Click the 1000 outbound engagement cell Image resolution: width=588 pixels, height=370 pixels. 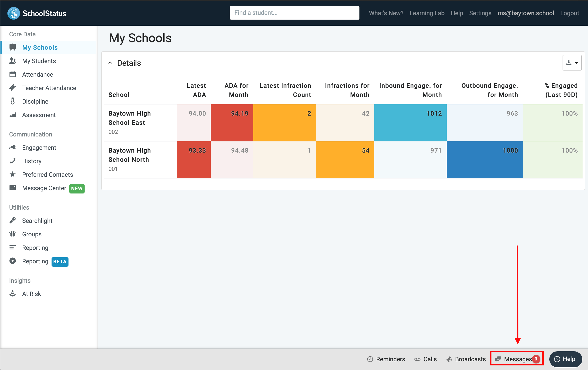click(x=484, y=159)
